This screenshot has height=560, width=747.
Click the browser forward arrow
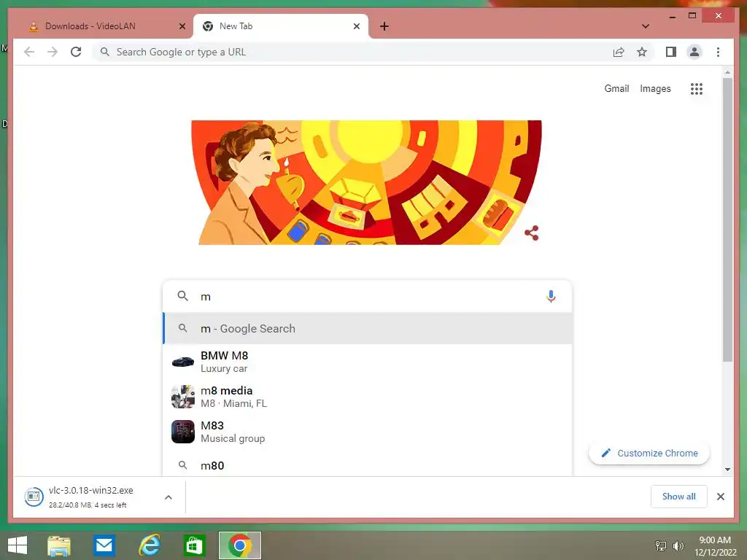coord(53,52)
